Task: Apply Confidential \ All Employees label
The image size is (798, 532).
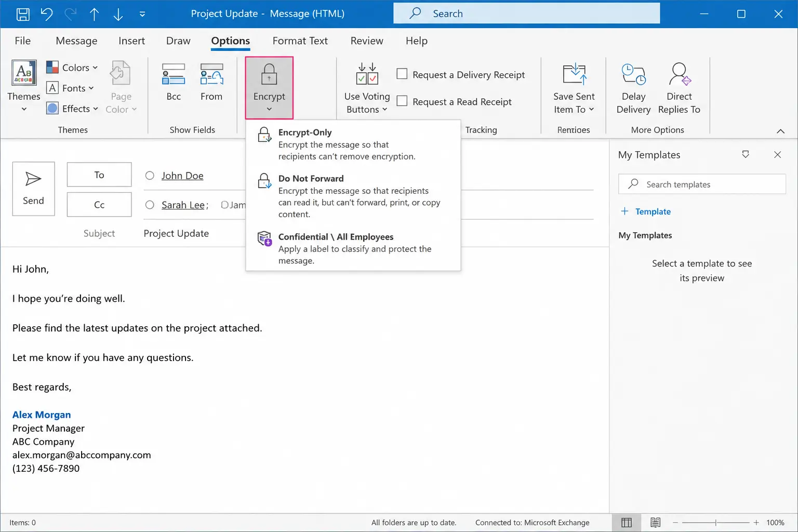Action: click(353, 248)
